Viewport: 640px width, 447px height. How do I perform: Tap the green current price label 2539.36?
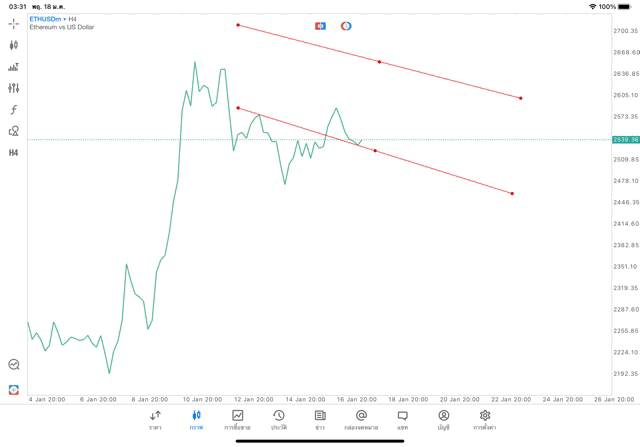click(x=625, y=140)
